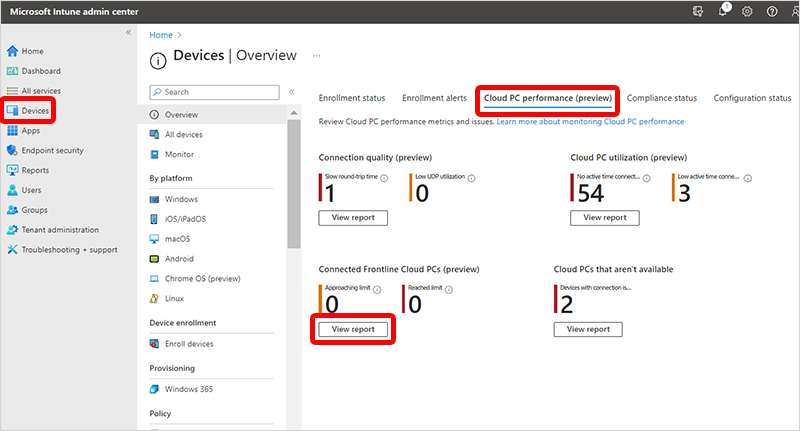The image size is (800, 431).
Task: Show info for Approaching limit
Action: (377, 290)
